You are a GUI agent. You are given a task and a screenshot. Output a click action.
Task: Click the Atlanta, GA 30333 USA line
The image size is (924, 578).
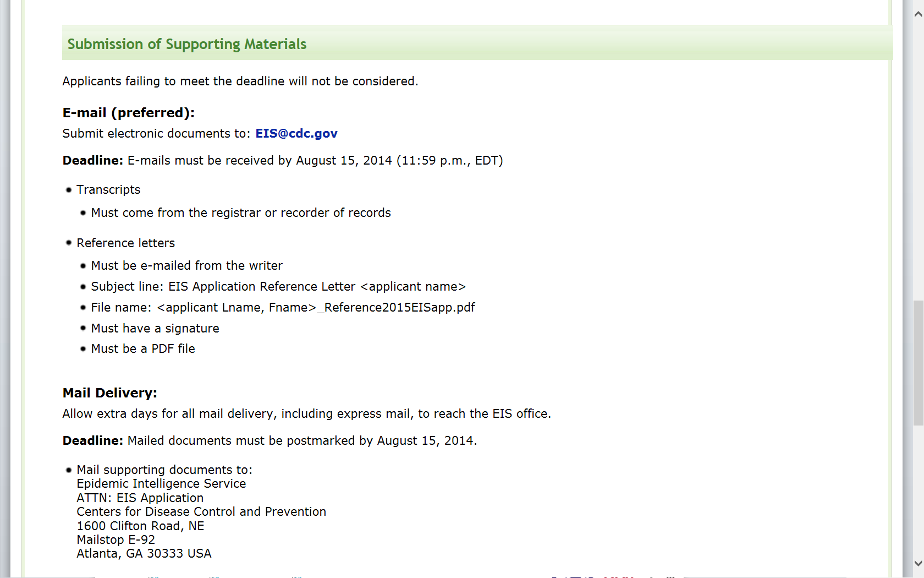point(144,554)
